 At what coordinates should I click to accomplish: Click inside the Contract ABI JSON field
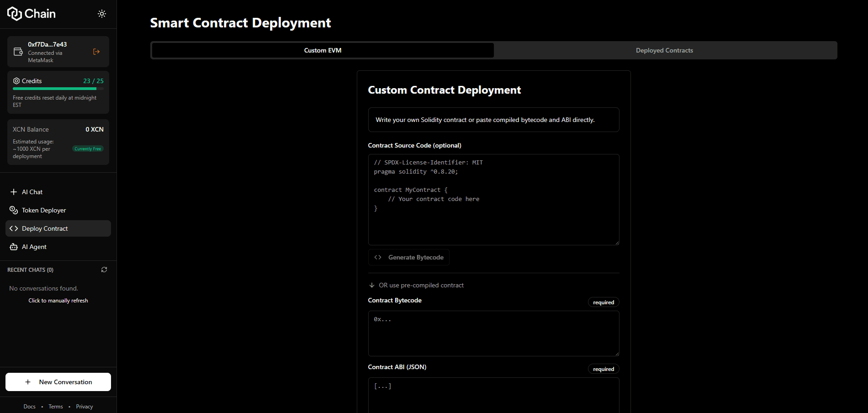(493, 395)
